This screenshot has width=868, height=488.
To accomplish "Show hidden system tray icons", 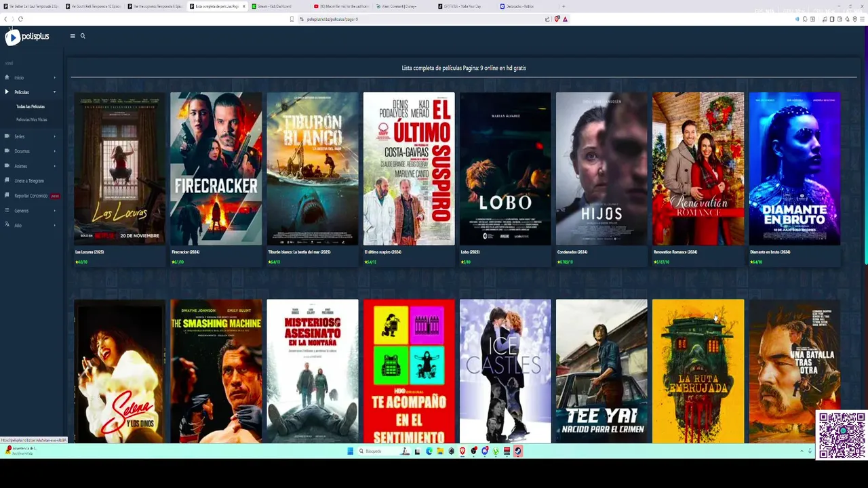I will (802, 451).
